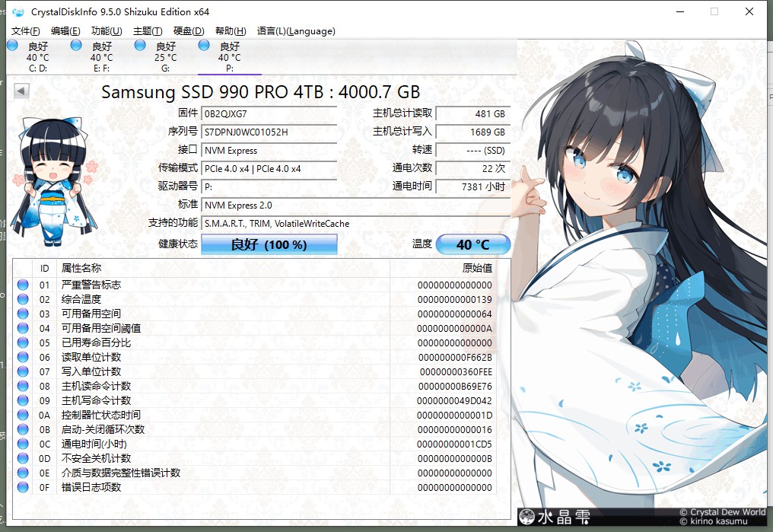Viewport: 773px width, 532px height.
Task: Click the transfer mode field PCIe 4.0 x4
Action: coord(269,169)
